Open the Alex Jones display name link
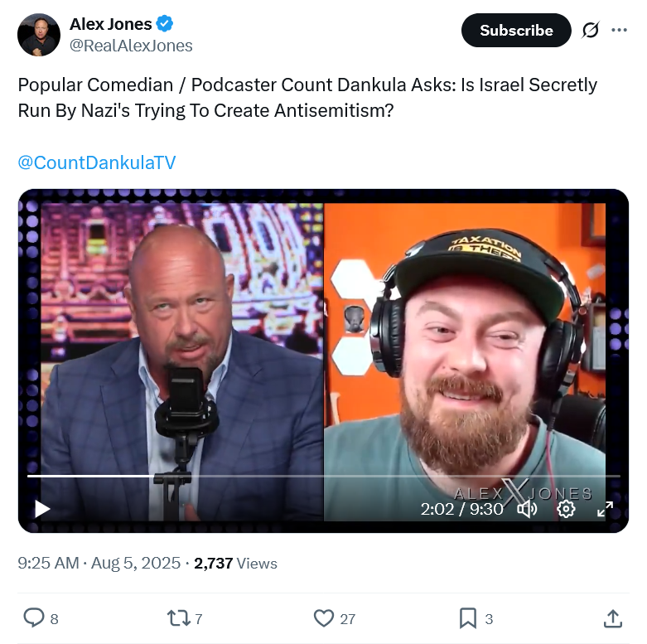 (110, 24)
